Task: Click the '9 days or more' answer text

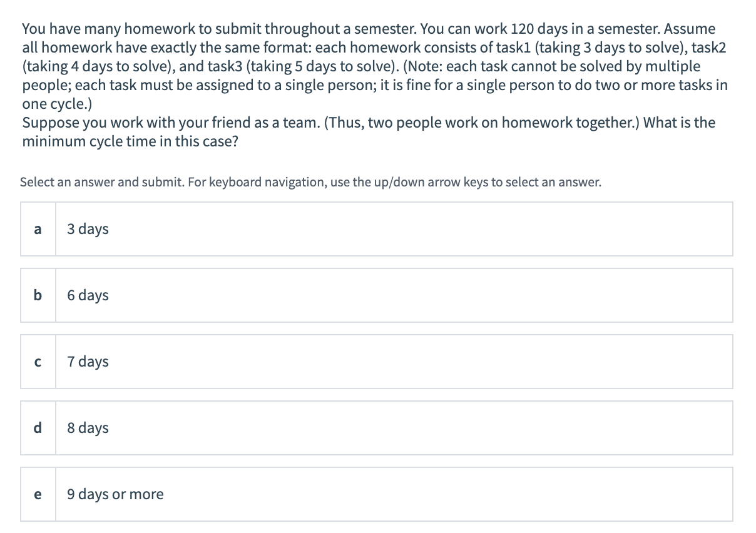Action: pyautogui.click(x=115, y=494)
